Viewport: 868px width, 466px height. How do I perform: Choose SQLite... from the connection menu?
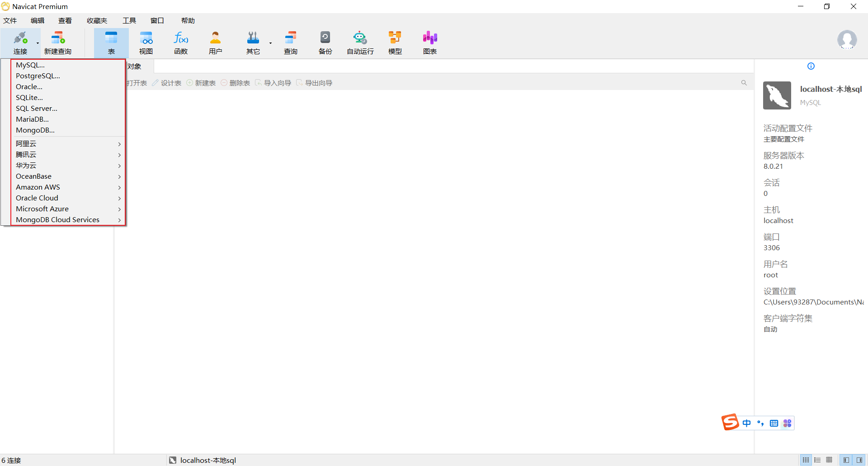click(68, 98)
